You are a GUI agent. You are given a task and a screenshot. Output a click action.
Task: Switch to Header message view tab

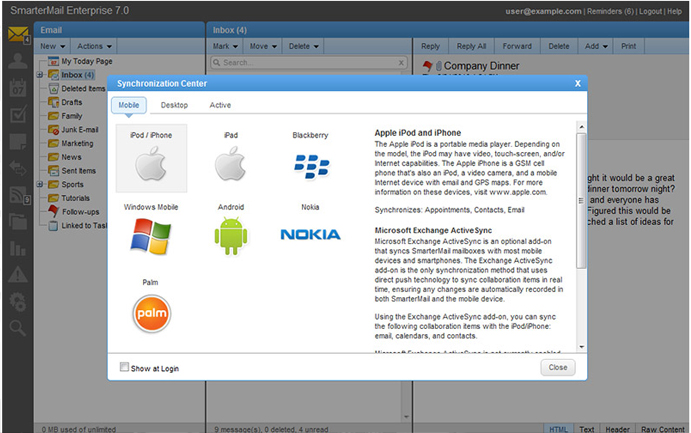(x=617, y=429)
